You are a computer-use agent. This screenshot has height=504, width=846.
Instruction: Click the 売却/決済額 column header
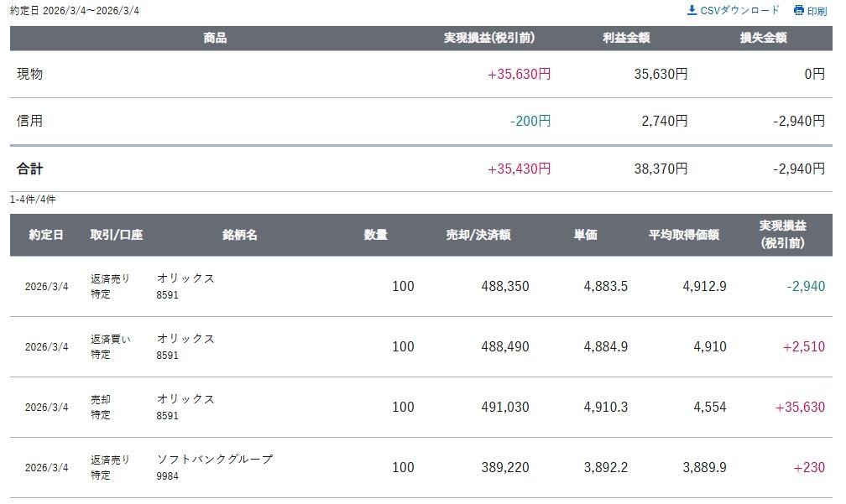[x=478, y=235]
